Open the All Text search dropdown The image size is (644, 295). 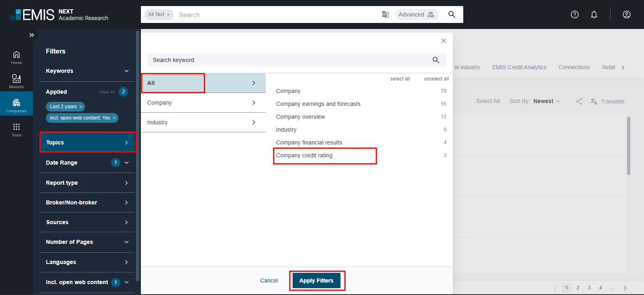[x=159, y=14]
